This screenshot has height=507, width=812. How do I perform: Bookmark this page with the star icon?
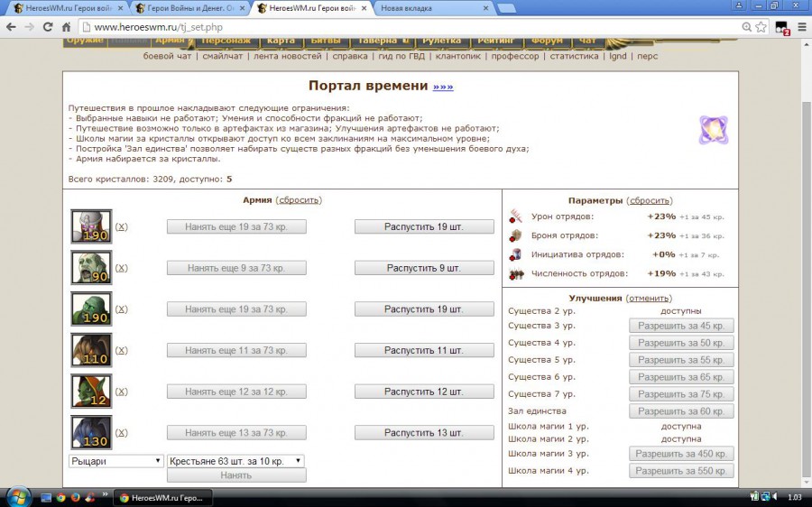coord(761,27)
